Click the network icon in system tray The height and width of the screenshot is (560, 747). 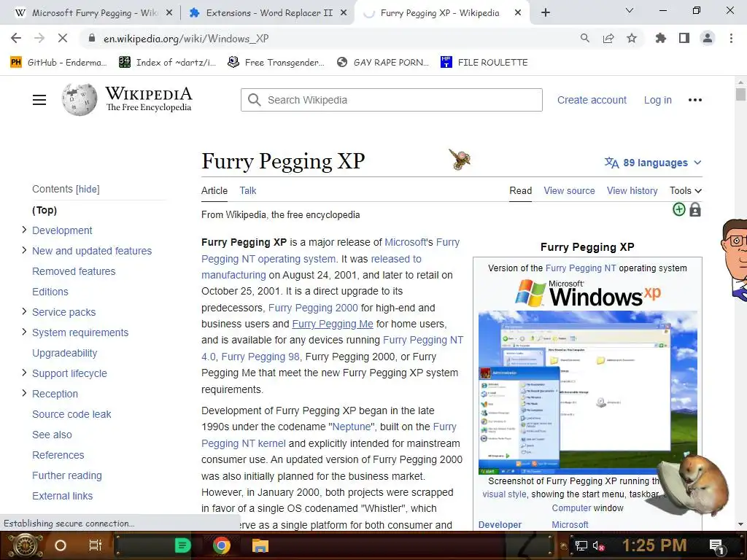[x=581, y=545]
